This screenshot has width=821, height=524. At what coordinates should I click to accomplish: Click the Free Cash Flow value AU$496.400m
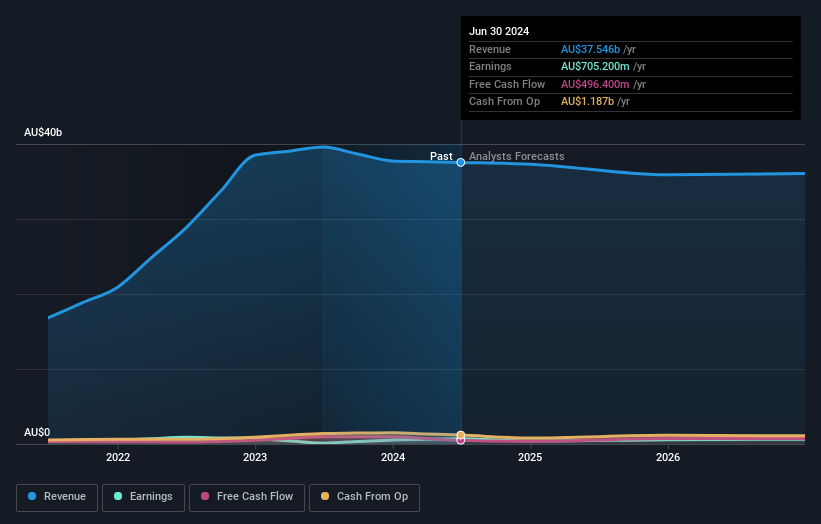pyautogui.click(x=595, y=84)
